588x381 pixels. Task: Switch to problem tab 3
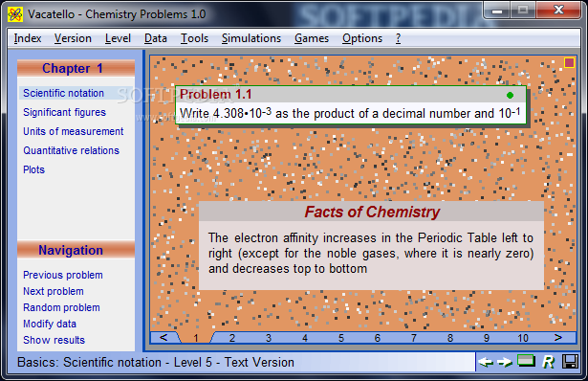click(x=269, y=338)
